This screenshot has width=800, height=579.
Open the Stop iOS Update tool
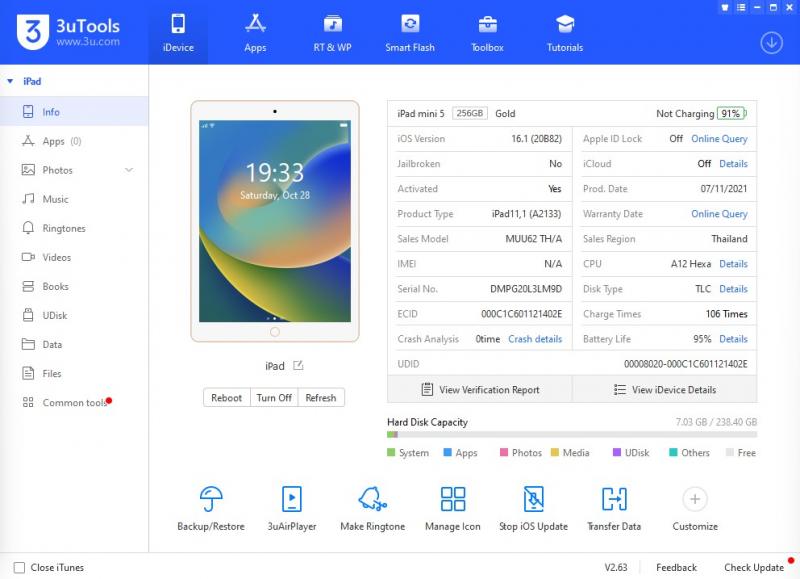(533, 508)
